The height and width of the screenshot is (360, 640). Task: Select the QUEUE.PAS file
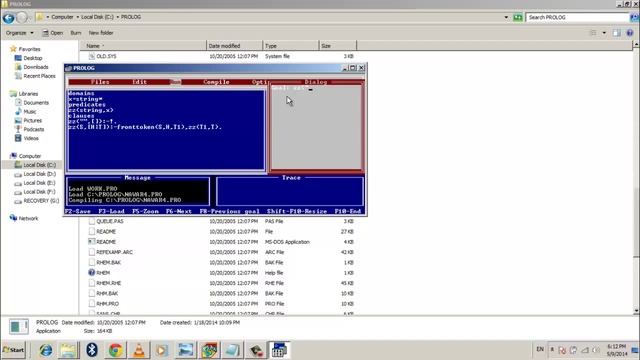click(x=110, y=221)
